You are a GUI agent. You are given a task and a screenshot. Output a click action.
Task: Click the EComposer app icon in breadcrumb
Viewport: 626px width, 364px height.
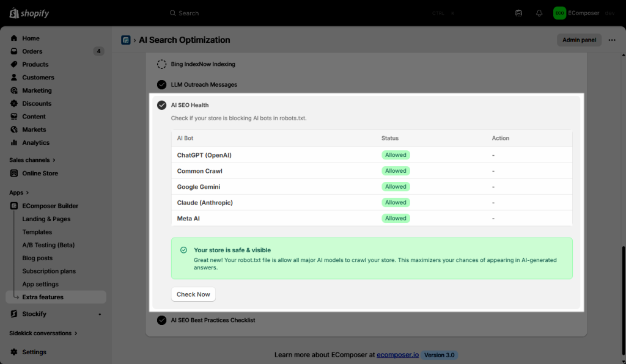click(x=126, y=40)
